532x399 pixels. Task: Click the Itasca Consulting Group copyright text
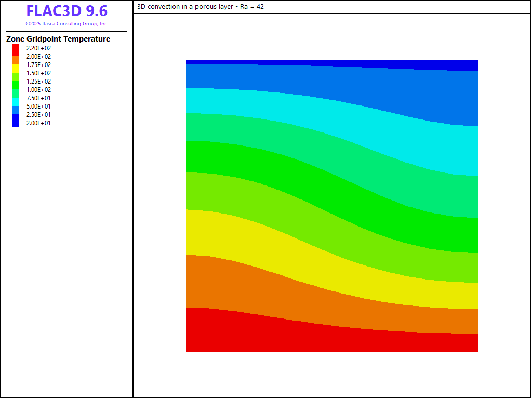point(67,24)
